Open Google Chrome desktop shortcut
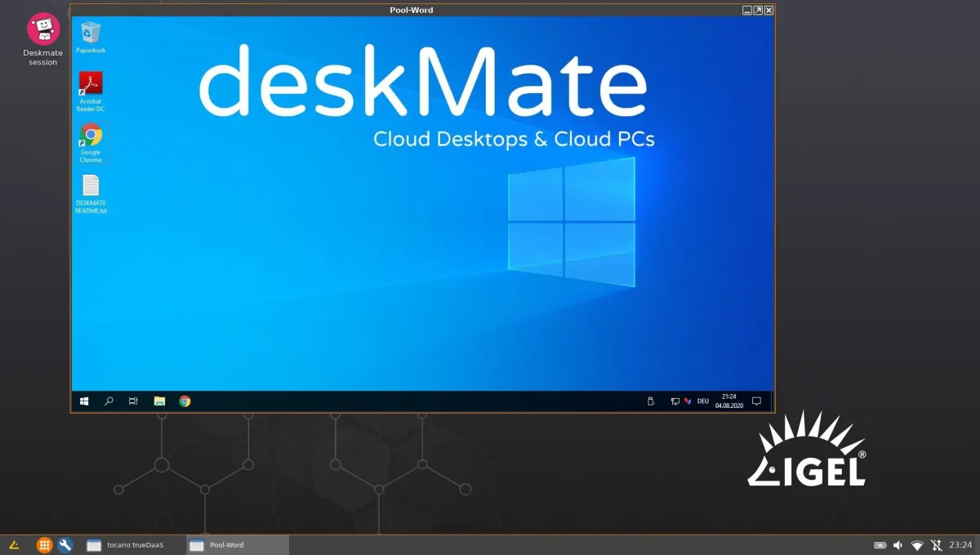980x555 pixels. pos(91,136)
